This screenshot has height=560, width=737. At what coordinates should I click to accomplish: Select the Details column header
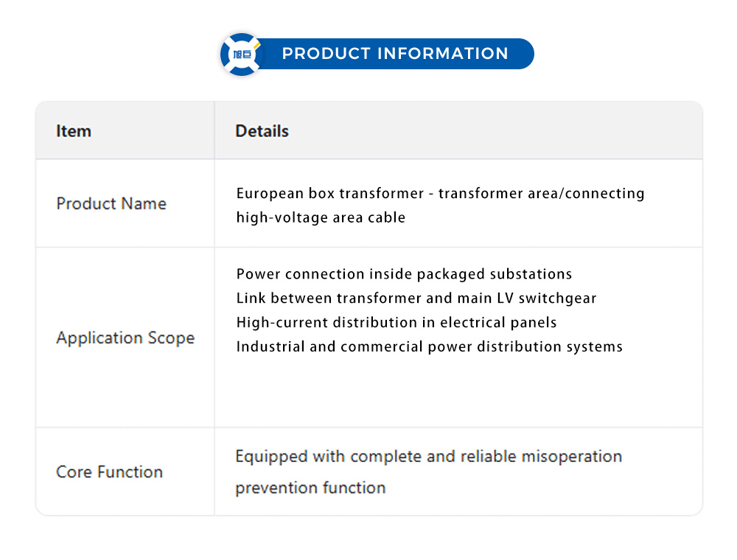(x=262, y=131)
